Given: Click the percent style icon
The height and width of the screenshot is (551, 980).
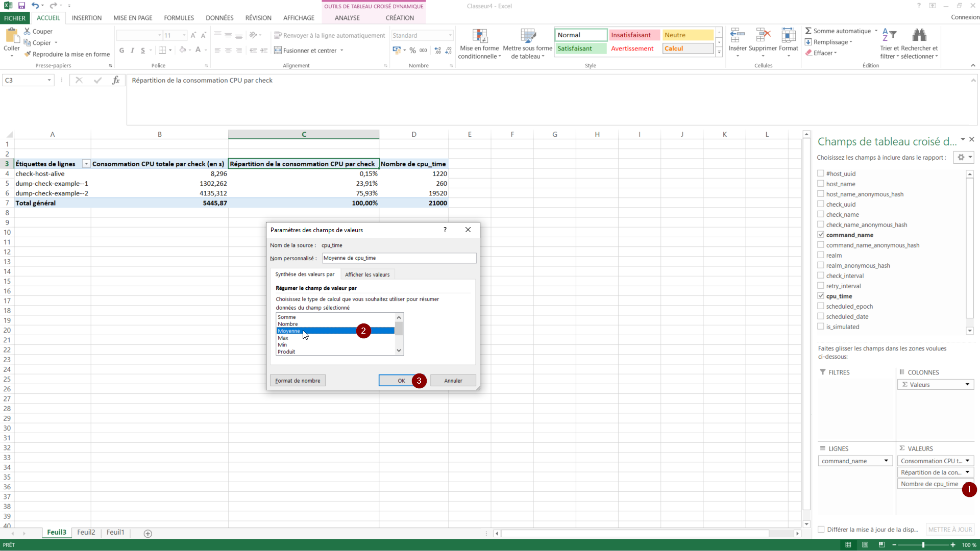Looking at the screenshot, I should click(412, 51).
